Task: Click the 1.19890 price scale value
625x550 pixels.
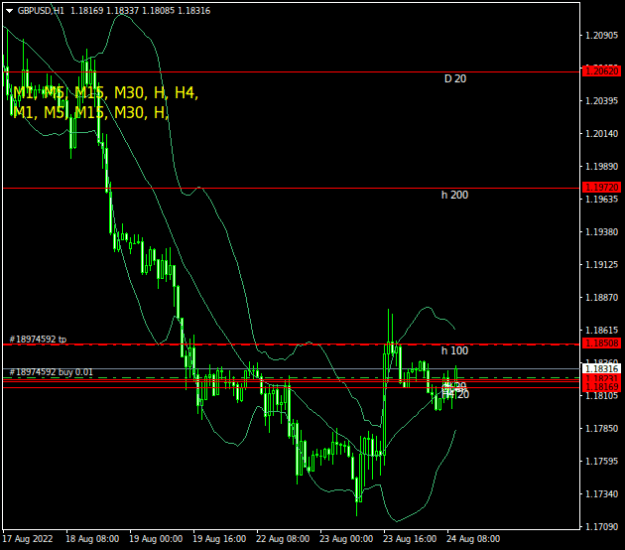Action: 601,167
